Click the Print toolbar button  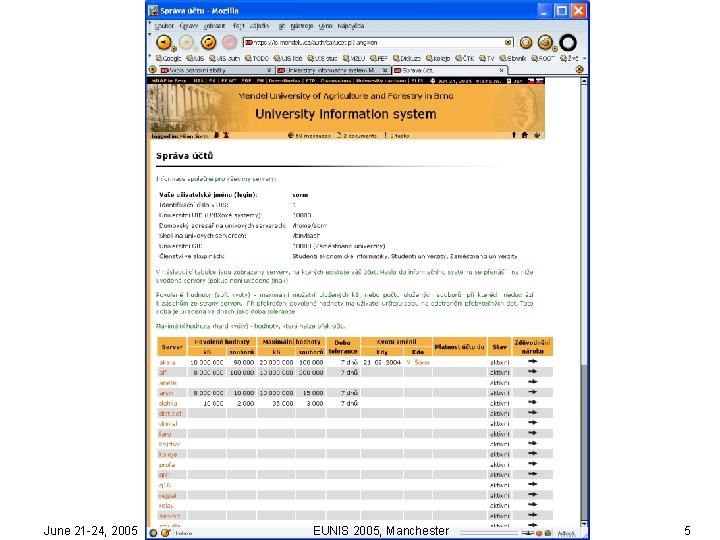click(545, 42)
